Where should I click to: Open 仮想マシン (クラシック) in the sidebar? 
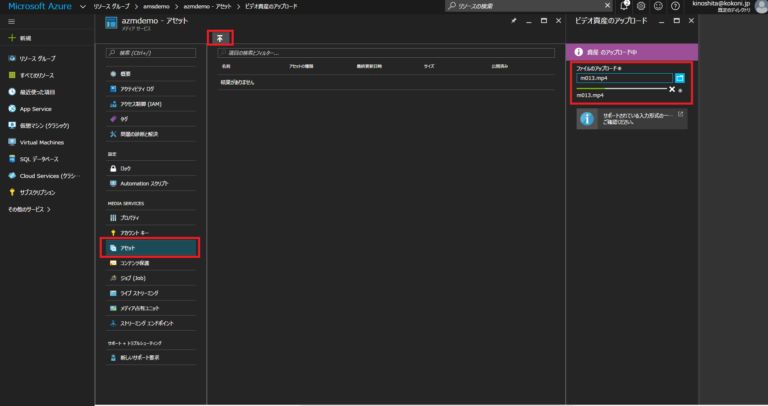(44, 125)
